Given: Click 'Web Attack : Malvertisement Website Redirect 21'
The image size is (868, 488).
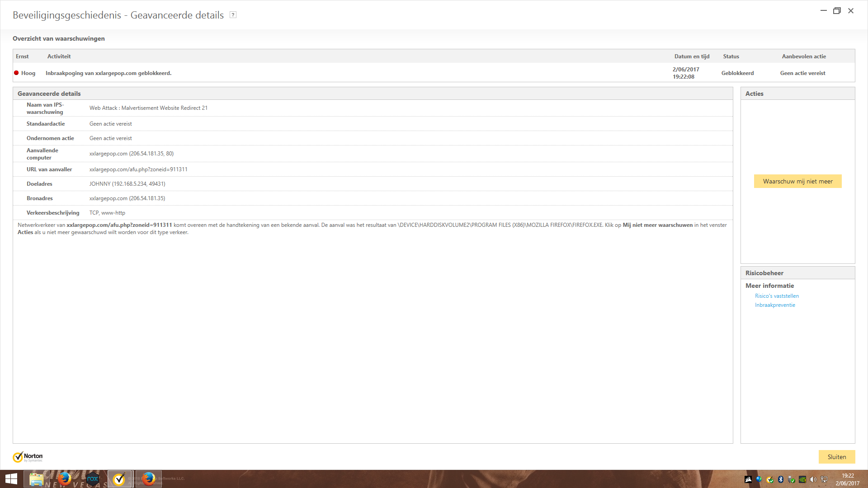Looking at the screenshot, I should [x=148, y=108].
